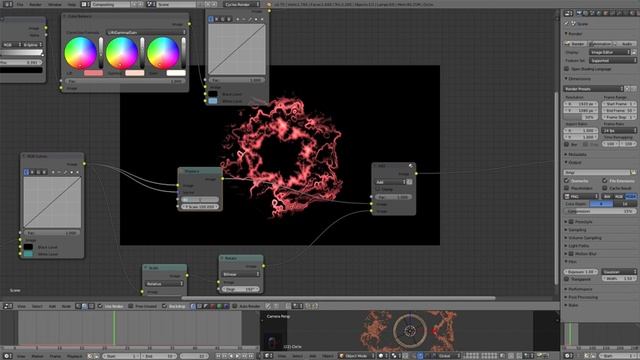Viewport: 640px width, 360px height.
Task: Toggle the Backdrop checkbox
Action: [164, 306]
